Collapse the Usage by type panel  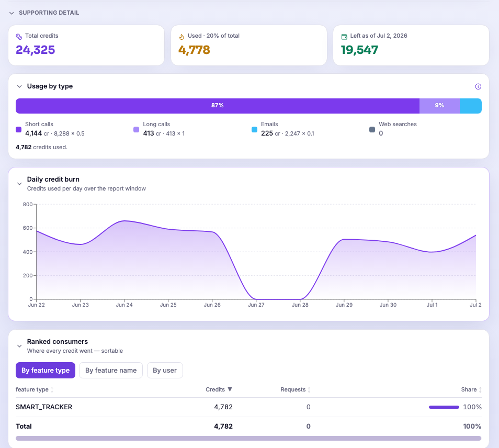pos(19,86)
